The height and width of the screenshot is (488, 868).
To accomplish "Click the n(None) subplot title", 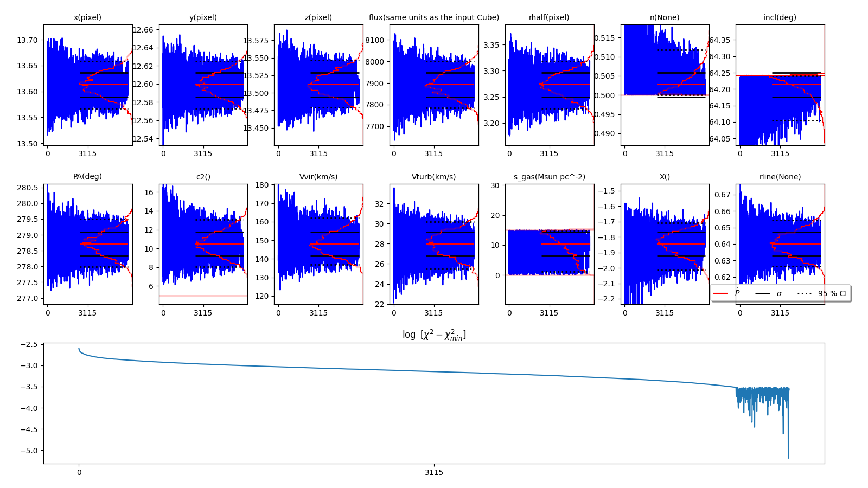I will 665,17.
